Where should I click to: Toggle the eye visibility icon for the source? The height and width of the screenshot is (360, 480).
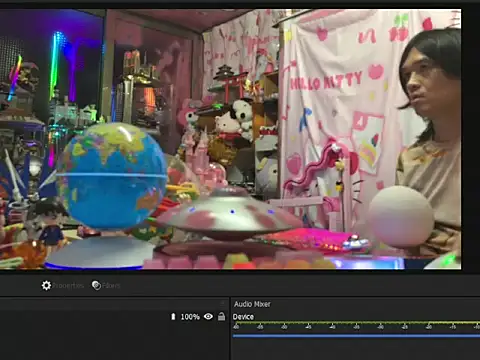coord(208,316)
